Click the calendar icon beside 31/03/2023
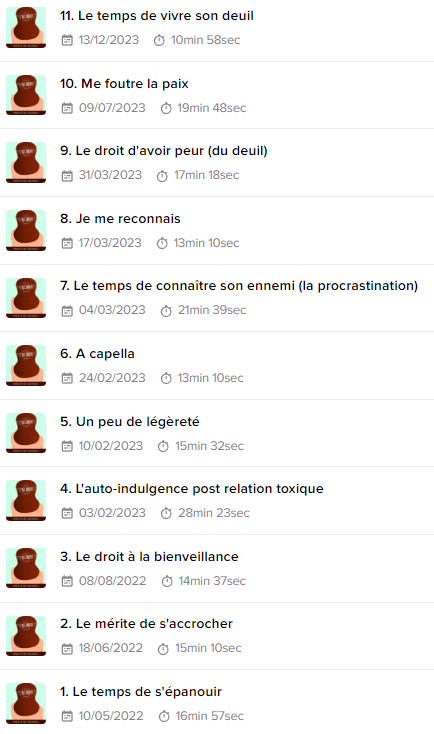The image size is (434, 734). tap(67, 176)
